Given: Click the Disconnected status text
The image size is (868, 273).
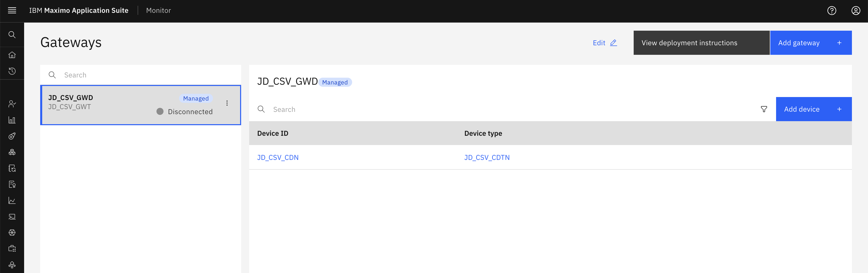Looking at the screenshot, I should (x=190, y=112).
